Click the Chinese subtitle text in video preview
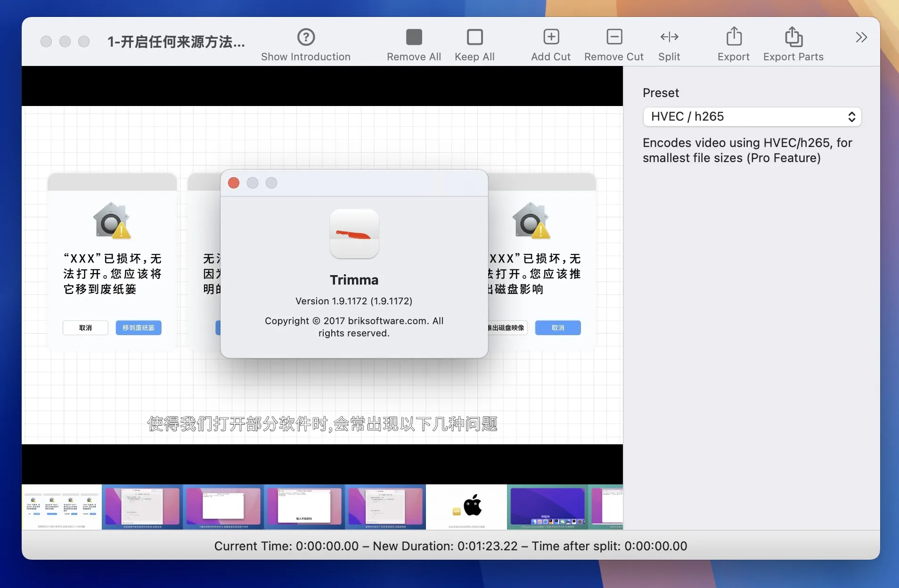The height and width of the screenshot is (588, 899). (x=322, y=424)
